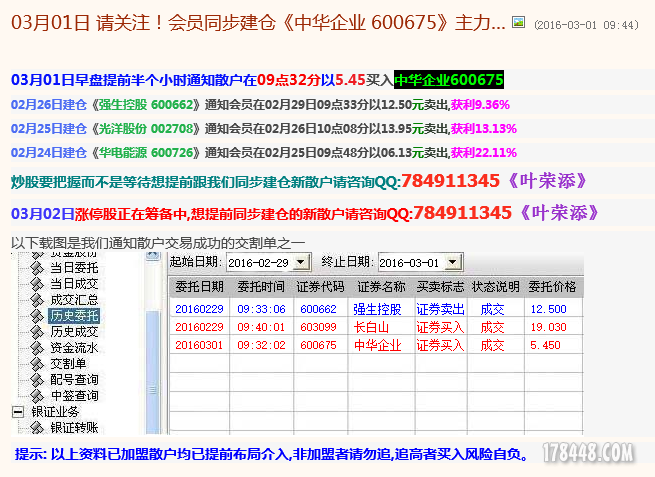
Task: Open 银证转账 under 银证业务
Action: click(74, 427)
